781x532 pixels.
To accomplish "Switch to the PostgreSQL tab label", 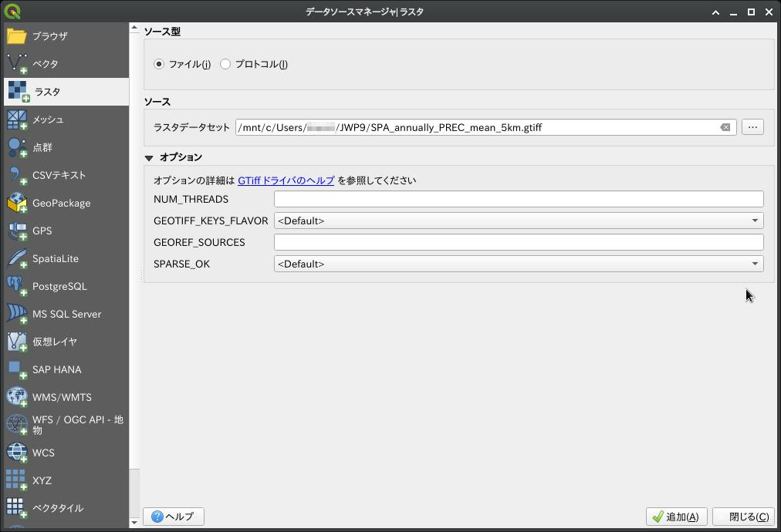I will (x=59, y=286).
